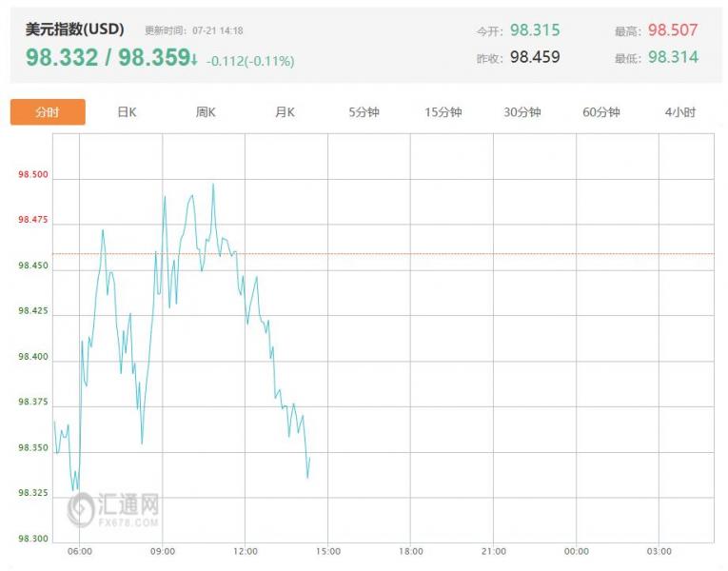Open the 周K chart tab
Screen dimensions: 728x571
(206, 112)
